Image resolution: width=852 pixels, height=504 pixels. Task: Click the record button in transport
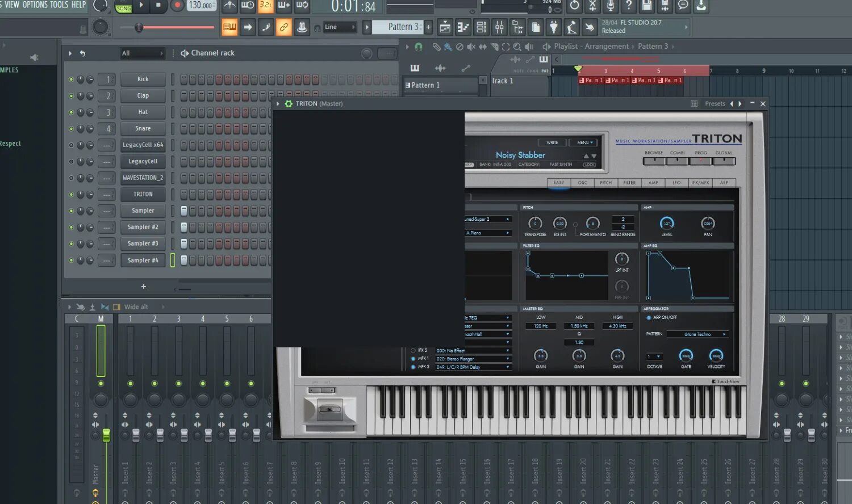[178, 5]
